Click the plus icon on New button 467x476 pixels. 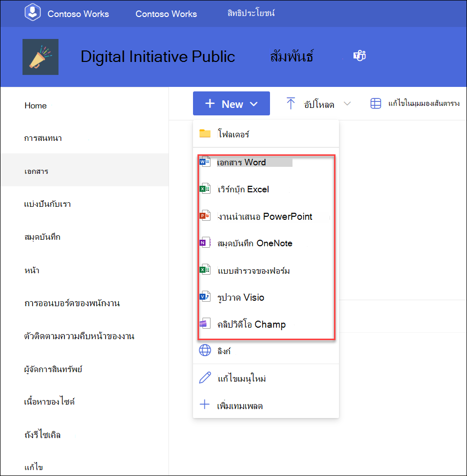point(210,103)
